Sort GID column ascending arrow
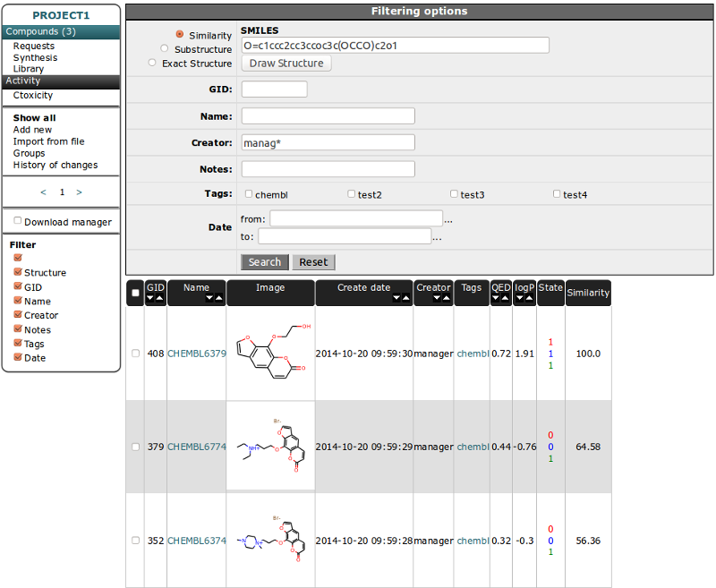716x588 pixels. pyautogui.click(x=159, y=298)
